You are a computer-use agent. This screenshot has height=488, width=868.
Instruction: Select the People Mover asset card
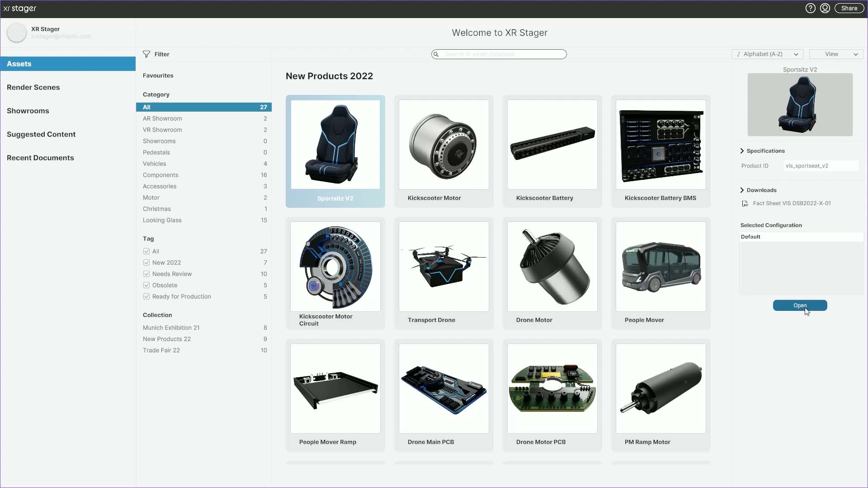click(661, 273)
